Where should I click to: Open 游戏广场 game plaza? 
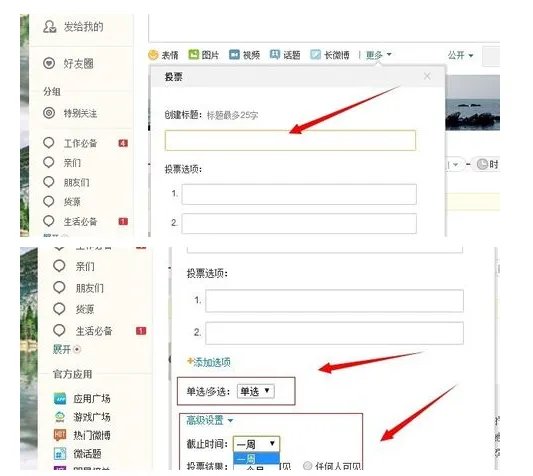coord(82,417)
